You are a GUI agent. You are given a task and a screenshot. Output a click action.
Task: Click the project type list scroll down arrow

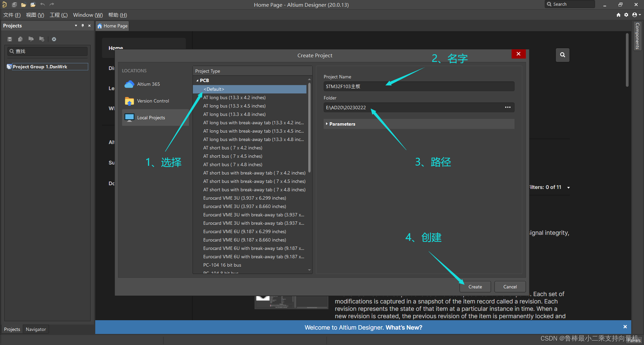[309, 270]
